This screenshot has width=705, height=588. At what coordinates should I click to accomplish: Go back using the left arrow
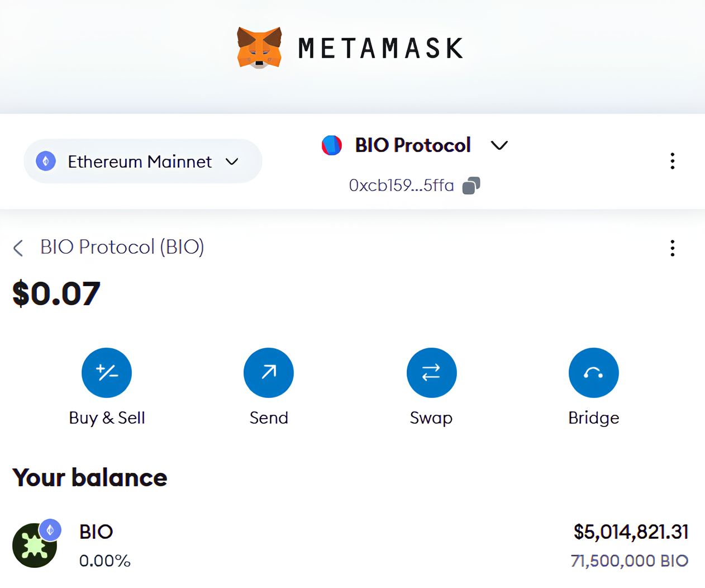[x=18, y=248]
